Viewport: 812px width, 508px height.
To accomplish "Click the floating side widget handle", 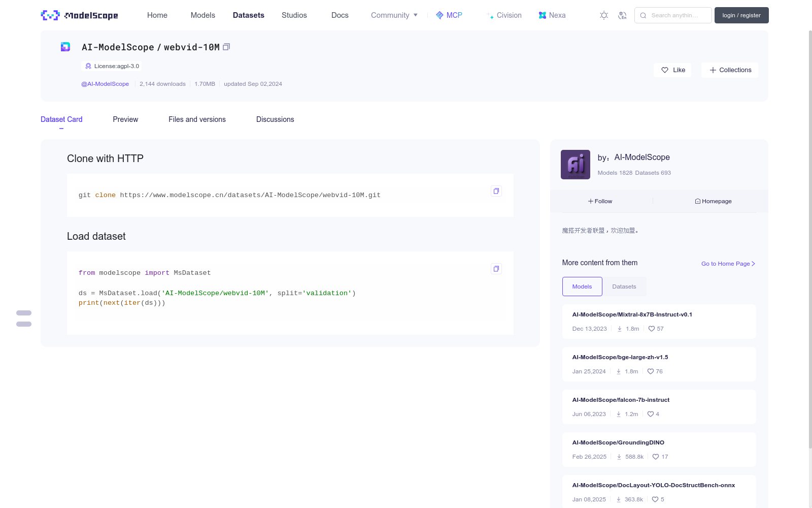I will (24, 319).
